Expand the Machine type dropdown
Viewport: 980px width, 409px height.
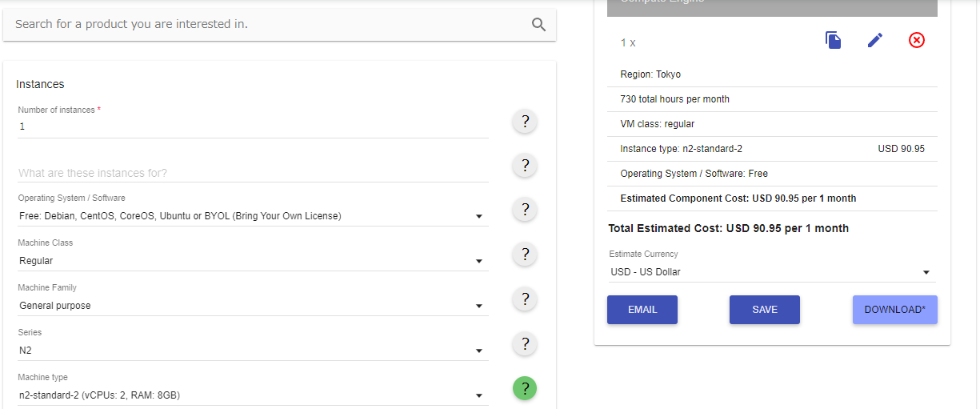(x=253, y=395)
